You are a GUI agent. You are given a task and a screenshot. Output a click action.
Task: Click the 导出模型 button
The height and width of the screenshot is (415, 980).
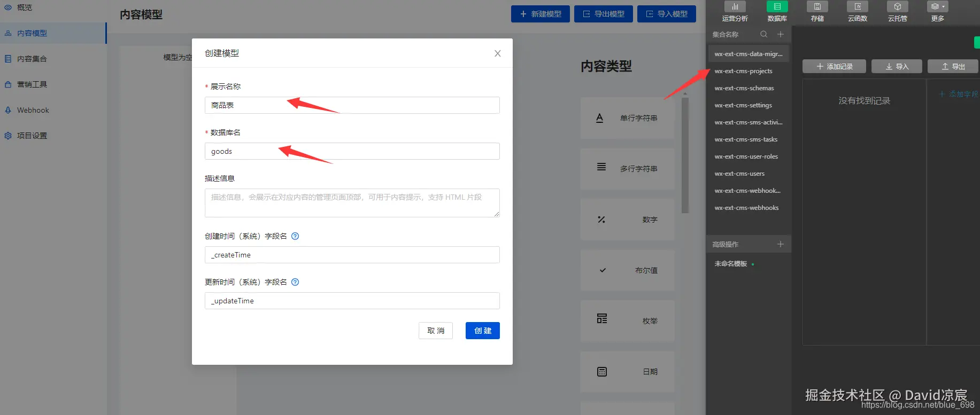(x=604, y=14)
